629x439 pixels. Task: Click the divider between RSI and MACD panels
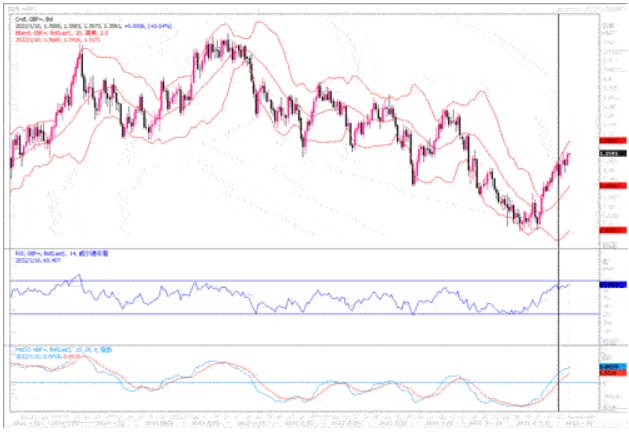coord(300,343)
